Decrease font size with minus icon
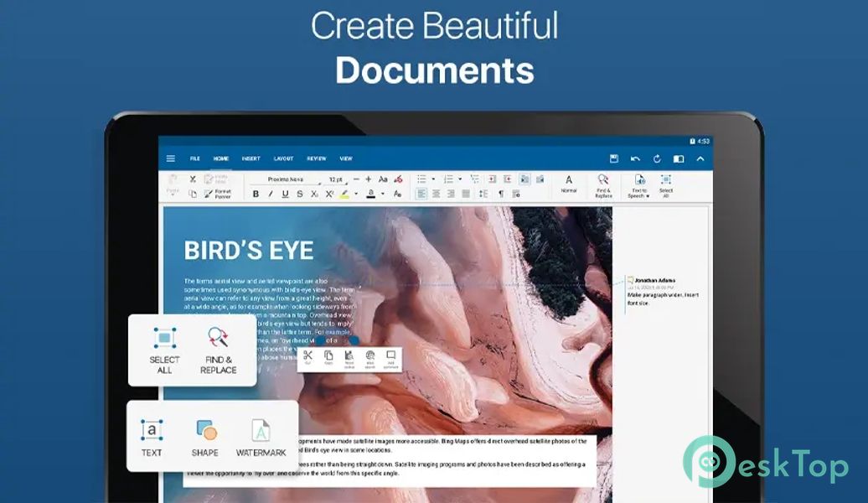 (356, 179)
